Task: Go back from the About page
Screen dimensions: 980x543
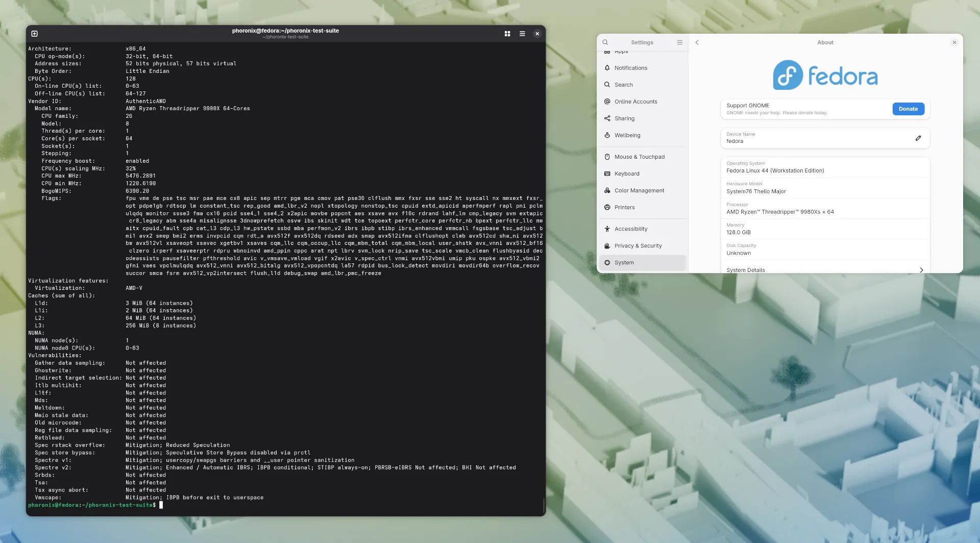Action: tap(697, 42)
